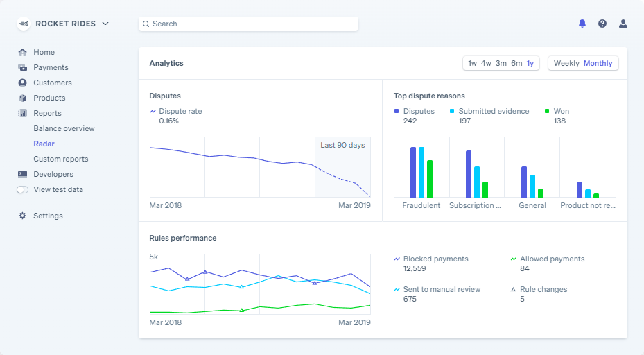
Task: Open the user account profile icon
Action: [x=623, y=24]
